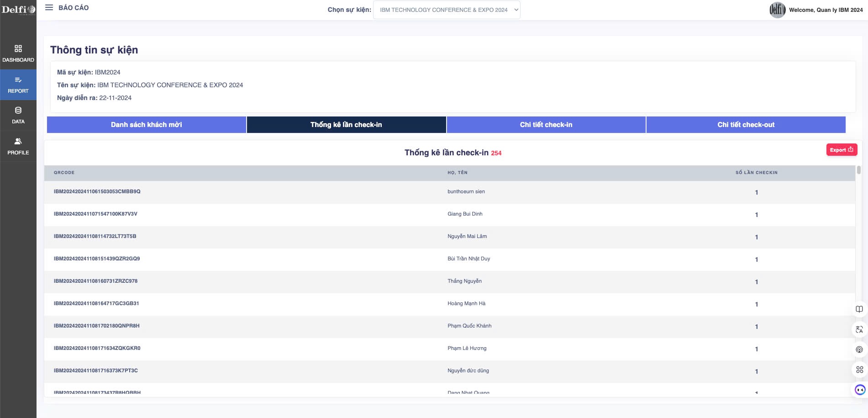Click the podcast broadcast floating icon

pos(859,349)
